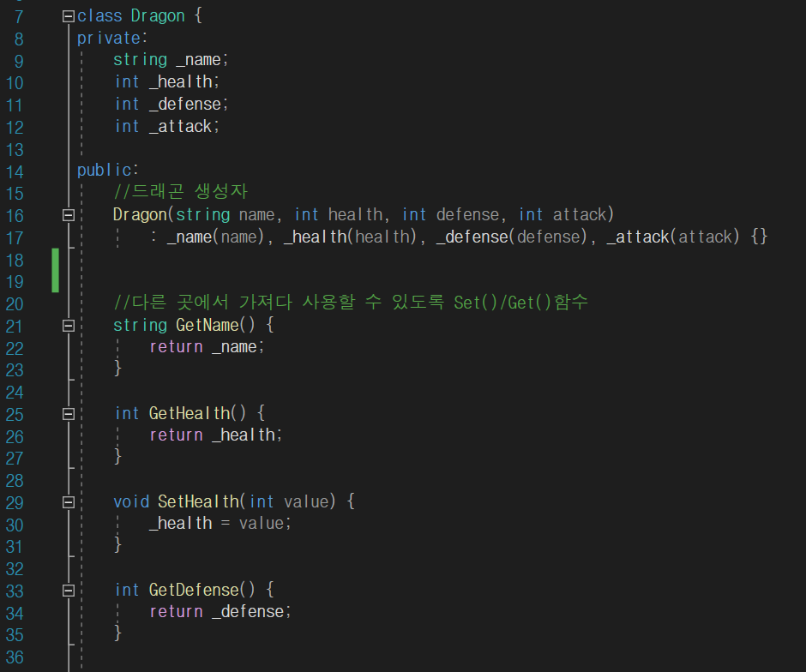This screenshot has width=806, height=672.
Task: Click the 'int attack' parameter on line 16
Action: [562, 215]
